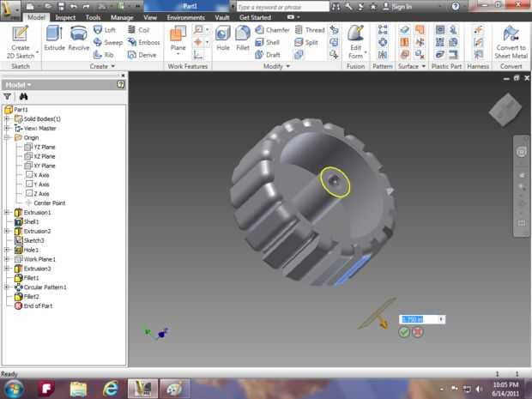Image resolution: width=532 pixels, height=399 pixels.
Task: Expand the Hole1 feature node
Action: [7, 250]
